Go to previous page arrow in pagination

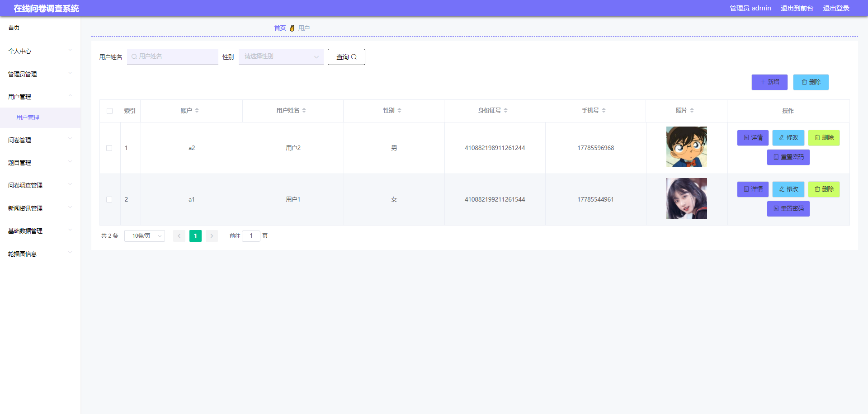pyautogui.click(x=179, y=236)
